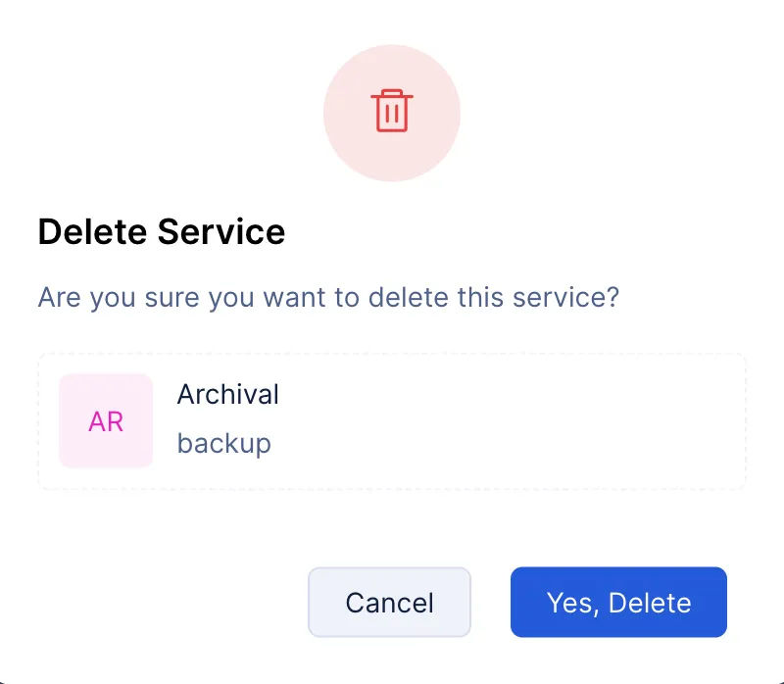This screenshot has width=784, height=684.
Task: Click the trash lid on the delete icon
Action: (391, 94)
